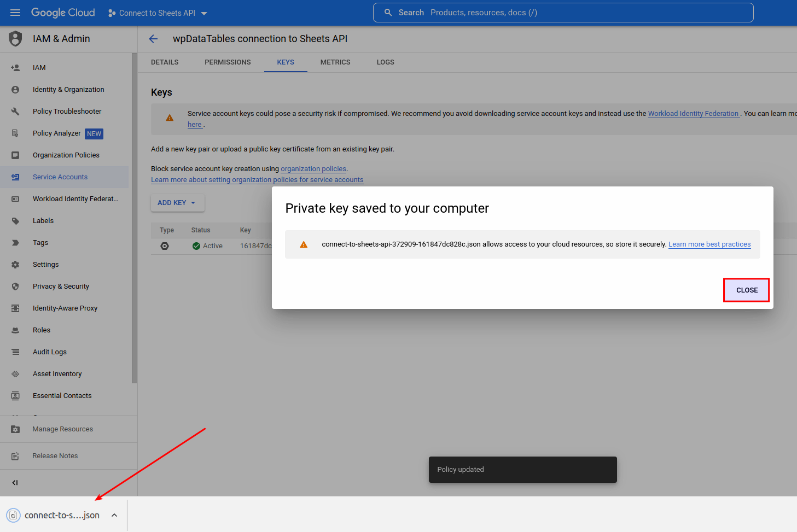The image size is (797, 532).
Task: Expand the ADD KEY dropdown
Action: (177, 203)
